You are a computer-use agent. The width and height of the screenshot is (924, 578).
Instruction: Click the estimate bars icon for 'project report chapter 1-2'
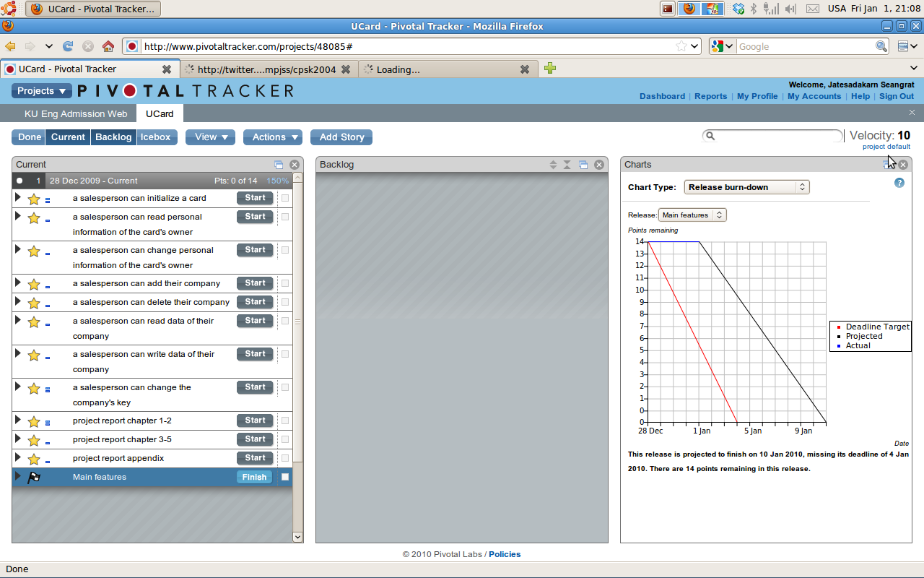tap(48, 423)
